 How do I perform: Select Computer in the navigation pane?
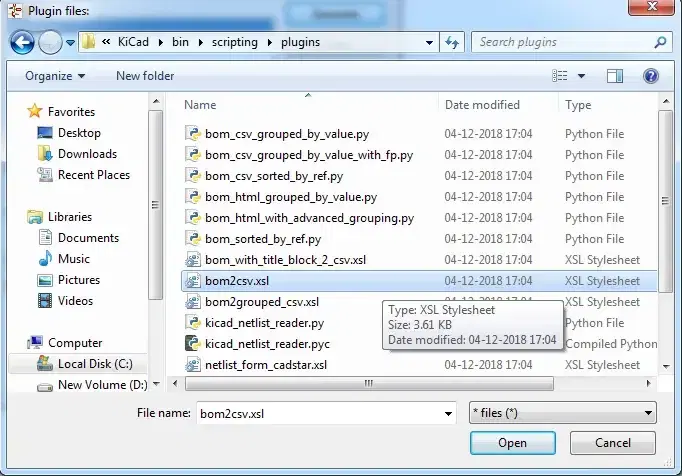pos(75,343)
